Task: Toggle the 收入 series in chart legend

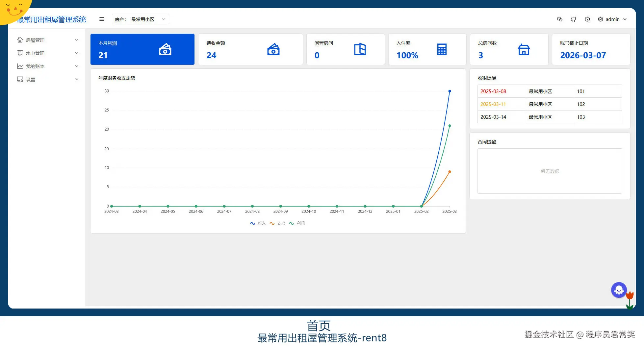Action: click(x=258, y=223)
